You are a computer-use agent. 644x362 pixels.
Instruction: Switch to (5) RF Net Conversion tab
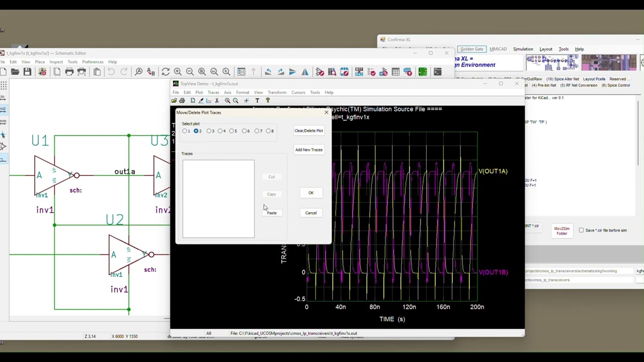579,85
